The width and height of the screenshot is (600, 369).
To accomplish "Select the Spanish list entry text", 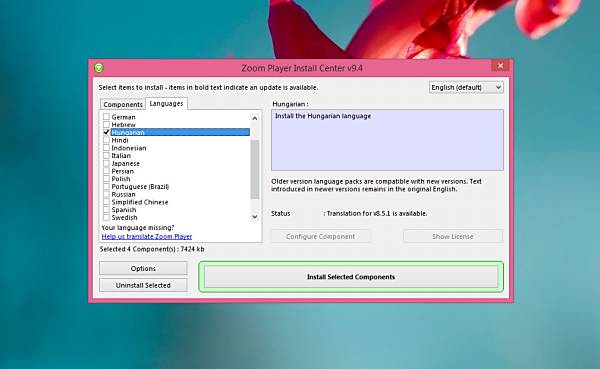I will point(124,210).
